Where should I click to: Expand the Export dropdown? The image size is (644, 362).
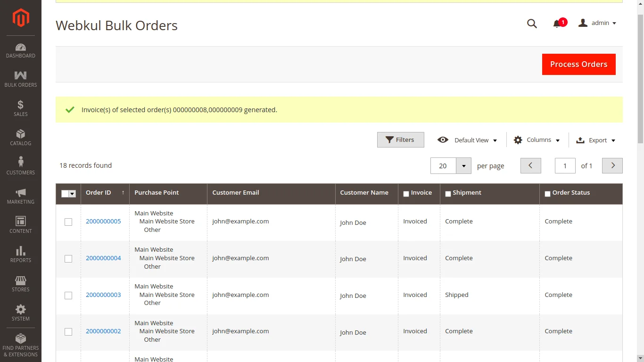tap(596, 140)
